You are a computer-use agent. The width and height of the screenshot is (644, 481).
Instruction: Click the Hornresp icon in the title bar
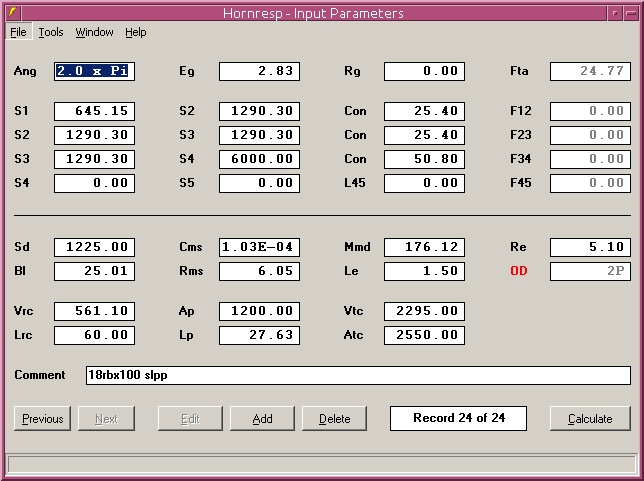[x=13, y=13]
